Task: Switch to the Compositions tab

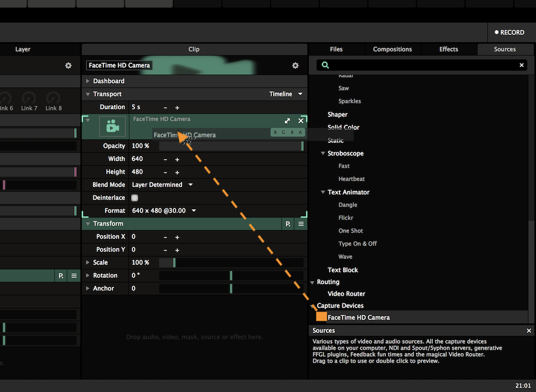Action: pyautogui.click(x=392, y=49)
